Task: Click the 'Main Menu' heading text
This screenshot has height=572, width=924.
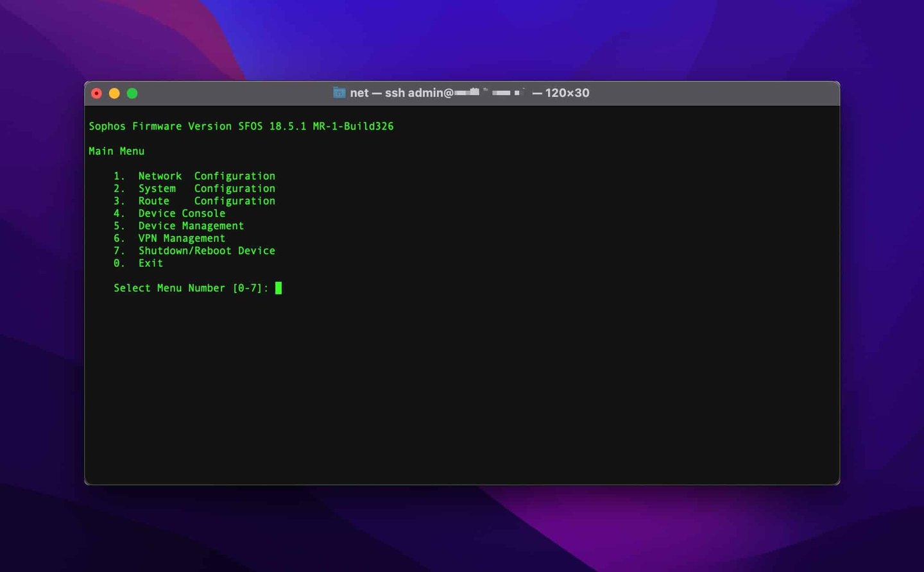Action: [117, 151]
